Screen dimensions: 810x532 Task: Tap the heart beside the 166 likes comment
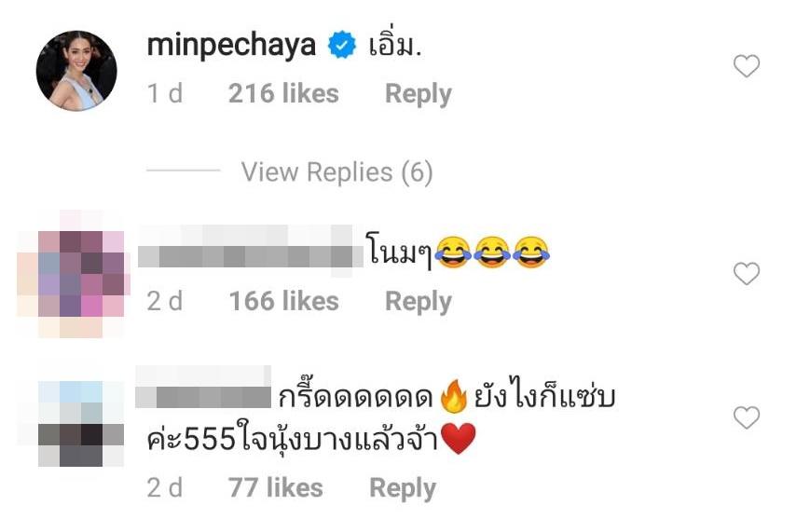coord(747,274)
